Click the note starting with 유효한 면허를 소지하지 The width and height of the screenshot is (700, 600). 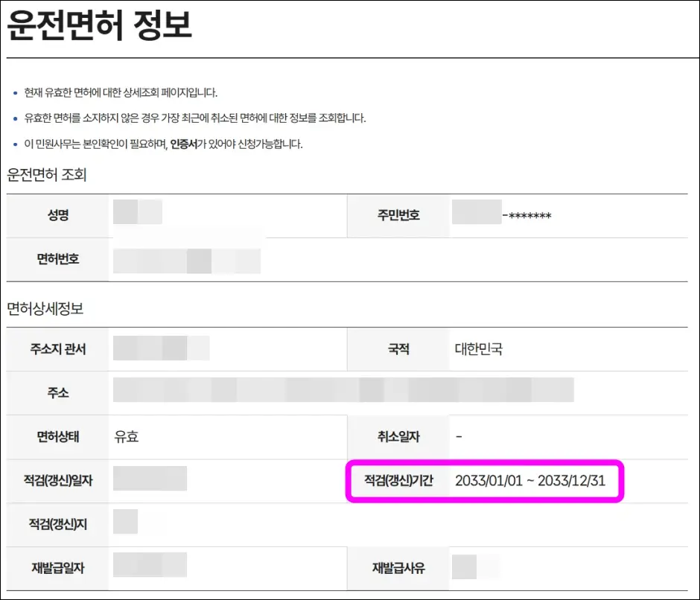(194, 118)
